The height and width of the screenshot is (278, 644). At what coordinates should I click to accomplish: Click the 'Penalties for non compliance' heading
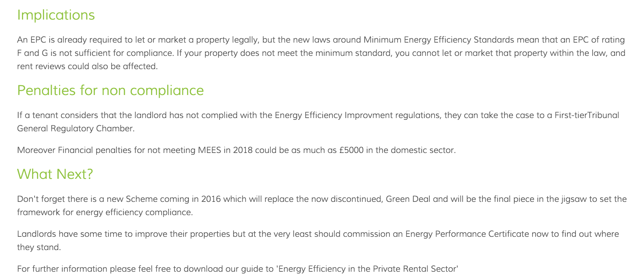tap(110, 90)
